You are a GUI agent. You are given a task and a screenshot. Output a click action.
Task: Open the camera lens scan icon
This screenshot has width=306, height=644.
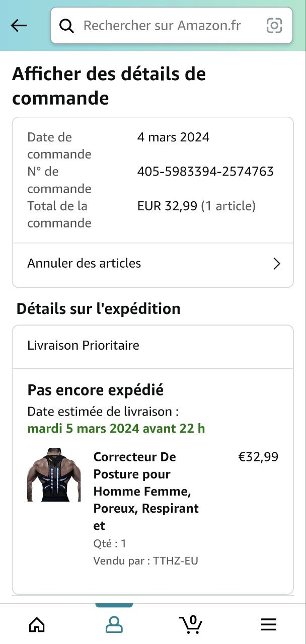pos(274,26)
